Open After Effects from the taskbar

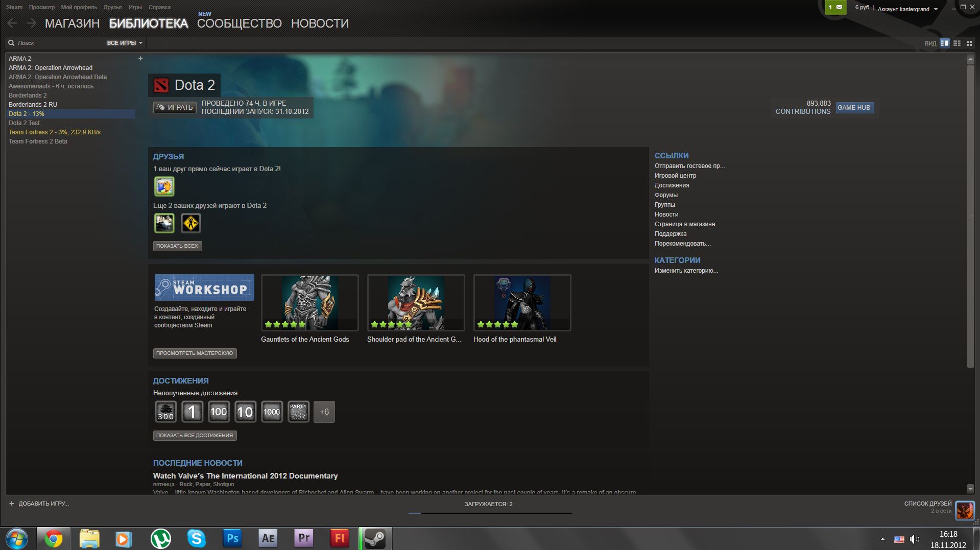pos(268,539)
